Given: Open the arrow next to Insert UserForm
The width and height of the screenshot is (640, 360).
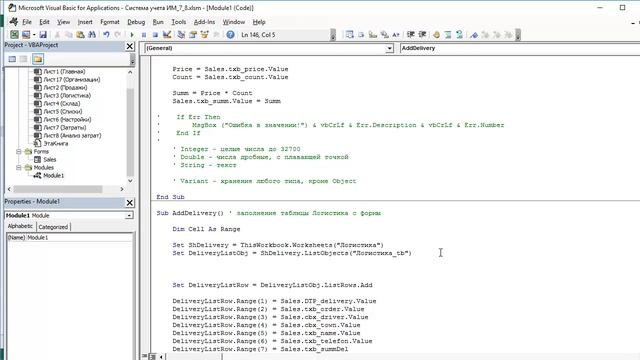Looking at the screenshot, I should coord(34,35).
